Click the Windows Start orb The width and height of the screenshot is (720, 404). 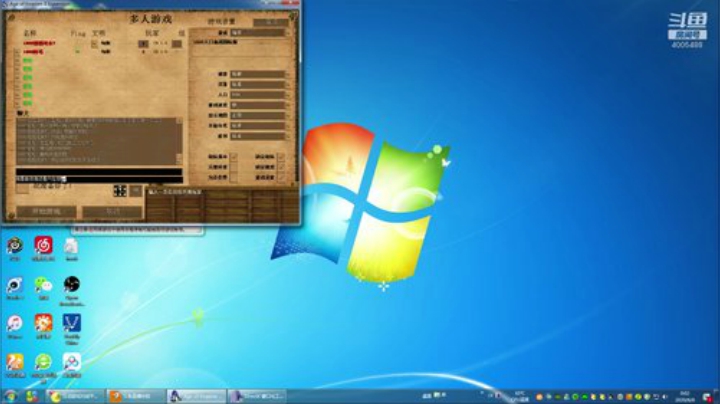[10, 396]
